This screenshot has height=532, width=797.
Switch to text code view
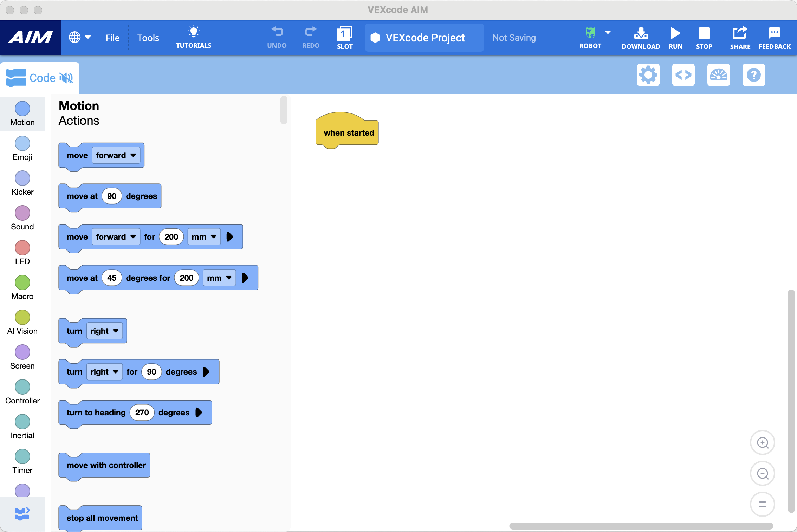pyautogui.click(x=683, y=75)
